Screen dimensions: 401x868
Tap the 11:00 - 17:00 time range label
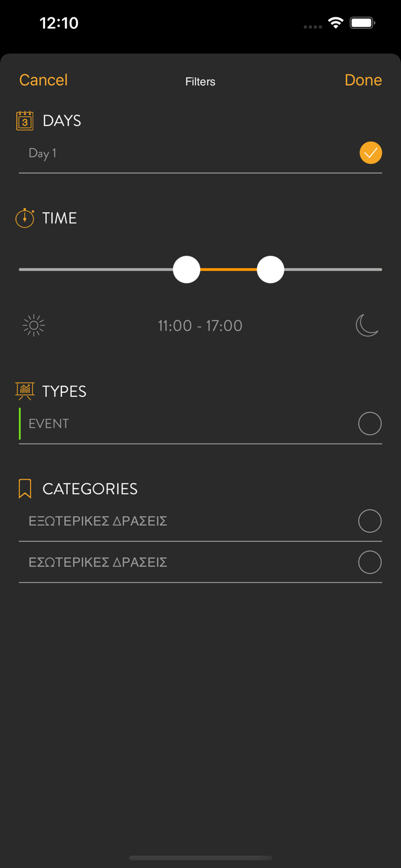click(x=200, y=326)
